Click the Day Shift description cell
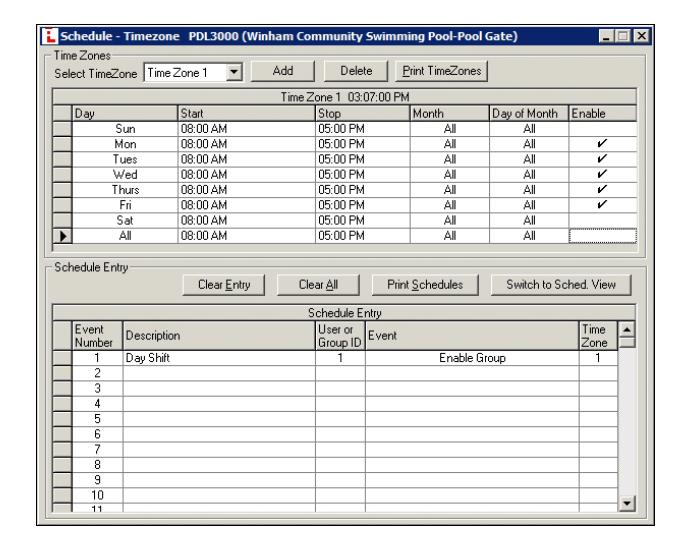 pyautogui.click(x=219, y=358)
